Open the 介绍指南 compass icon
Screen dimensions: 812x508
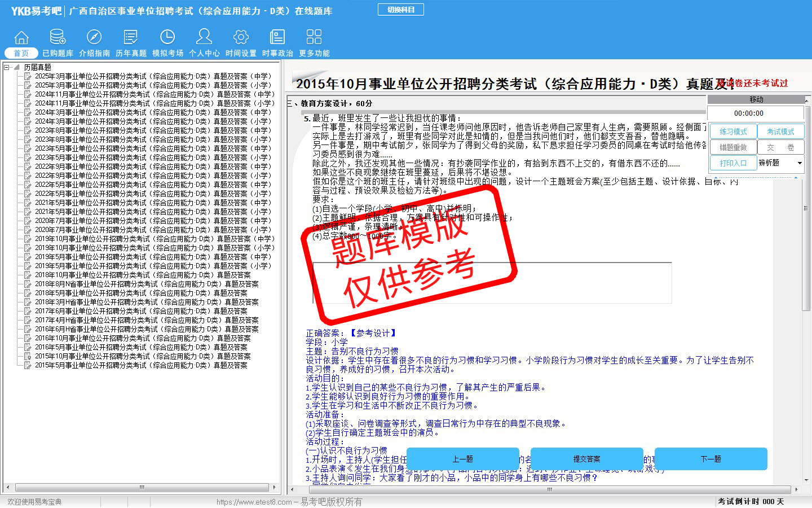[94, 38]
